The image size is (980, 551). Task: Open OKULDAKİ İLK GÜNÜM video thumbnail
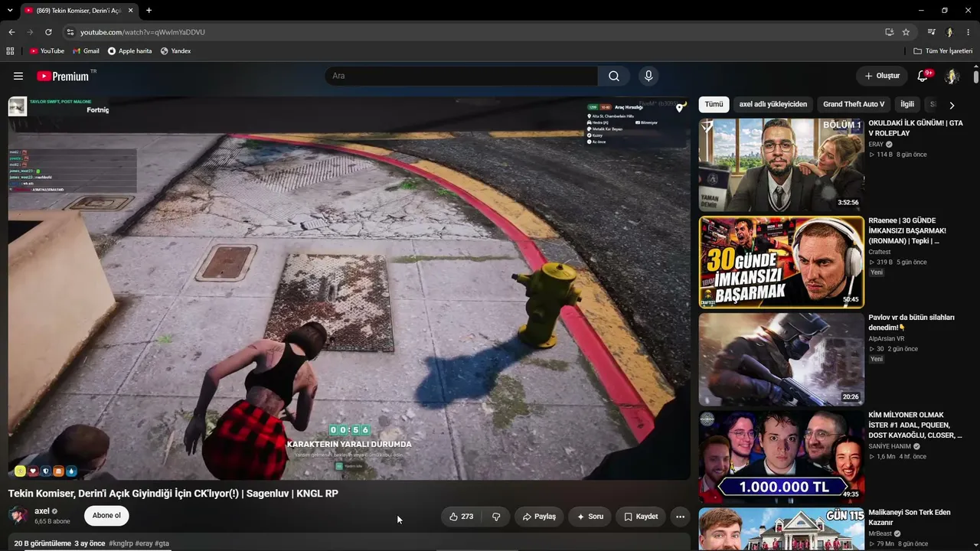(781, 165)
